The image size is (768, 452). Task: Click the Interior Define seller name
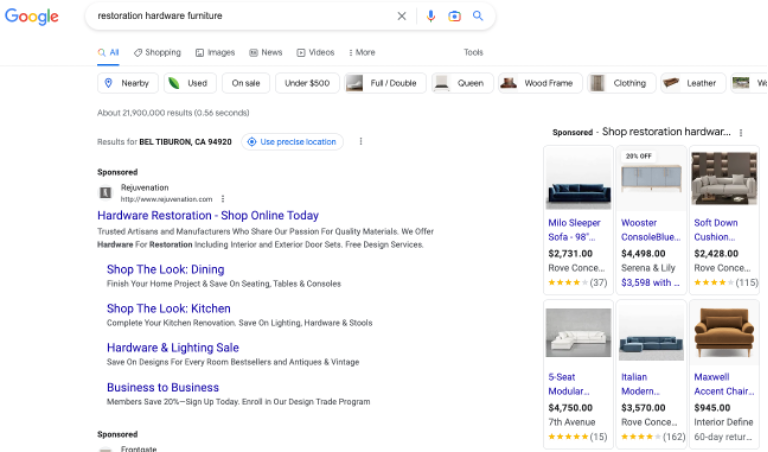(x=723, y=422)
